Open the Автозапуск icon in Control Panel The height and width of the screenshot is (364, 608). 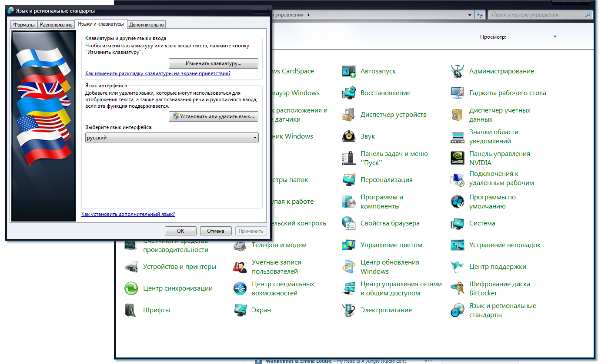[349, 71]
